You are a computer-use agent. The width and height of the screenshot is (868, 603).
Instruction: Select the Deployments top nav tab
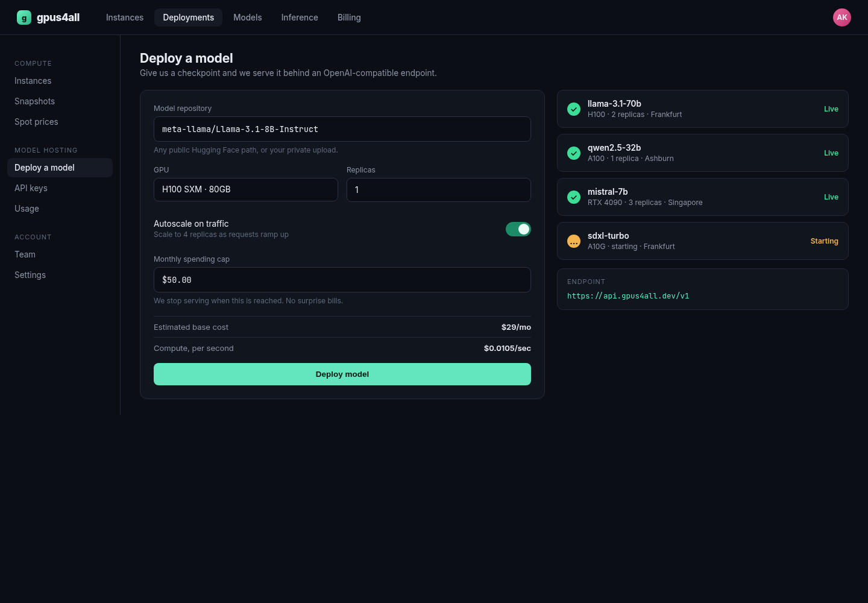[x=188, y=17]
